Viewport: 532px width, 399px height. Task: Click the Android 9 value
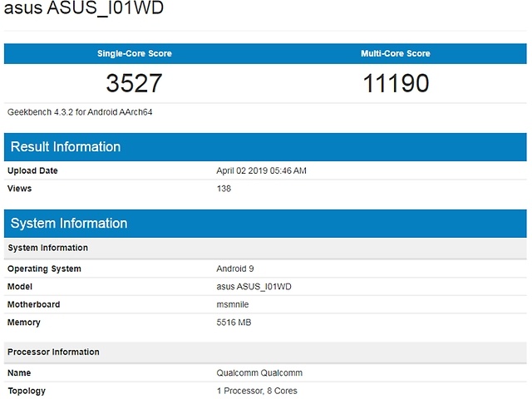click(235, 268)
